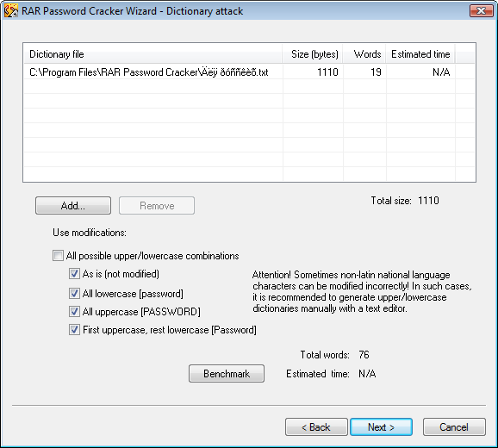
Task: Select the dictionary .txt file row
Action: pyautogui.click(x=249, y=72)
